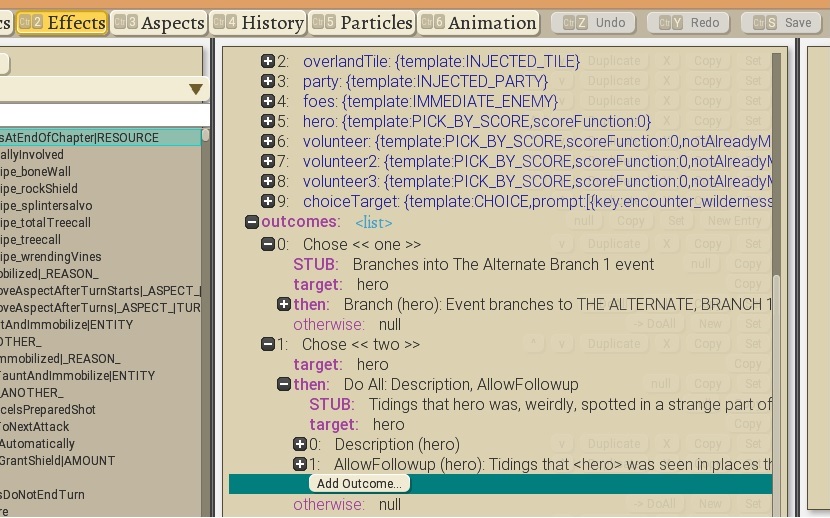Expand the overlandTile entry 2
Screen dimensions: 830x518
268,61
